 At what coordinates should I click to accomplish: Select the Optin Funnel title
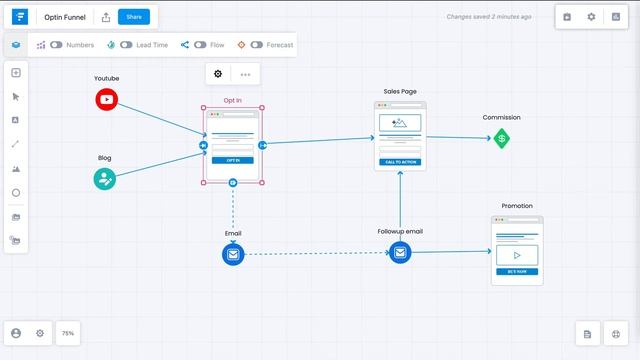pos(65,17)
